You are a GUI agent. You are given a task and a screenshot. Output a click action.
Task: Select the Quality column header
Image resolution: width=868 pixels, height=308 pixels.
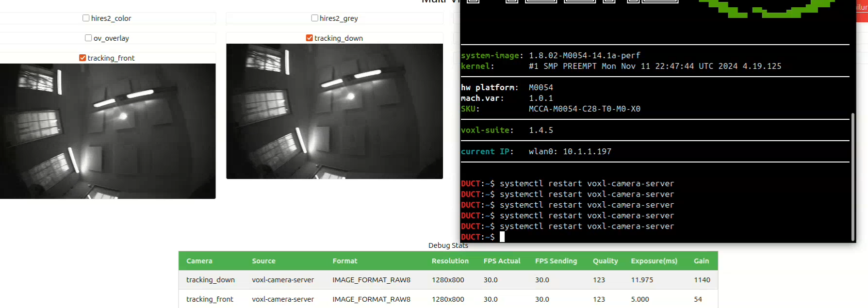click(x=605, y=261)
